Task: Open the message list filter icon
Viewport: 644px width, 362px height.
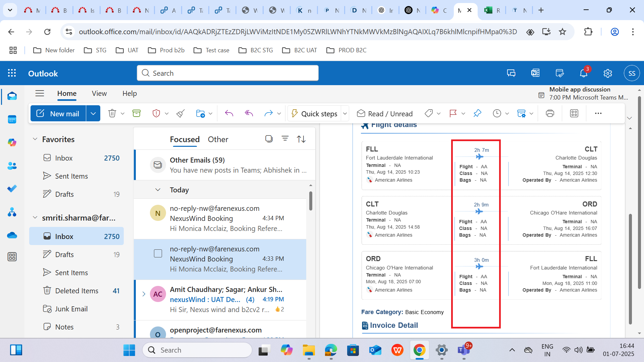Action: [x=285, y=138]
